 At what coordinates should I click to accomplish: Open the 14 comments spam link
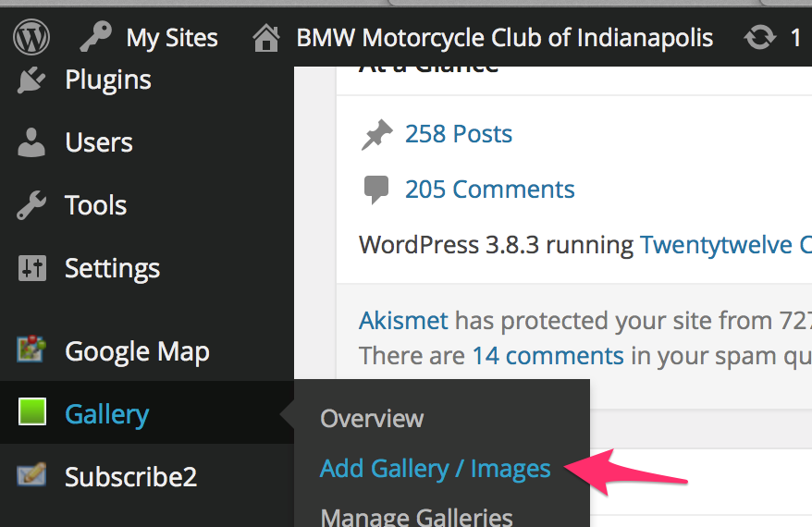(x=547, y=356)
